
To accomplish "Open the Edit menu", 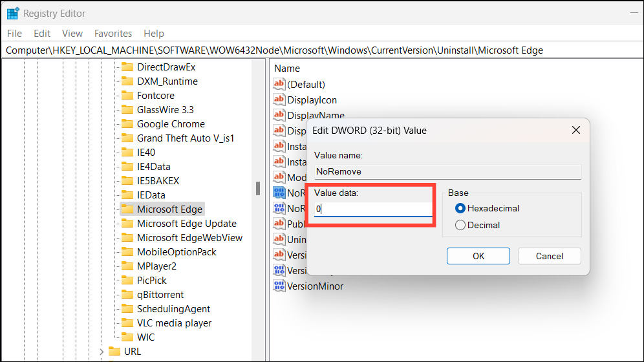I will click(x=42, y=34).
